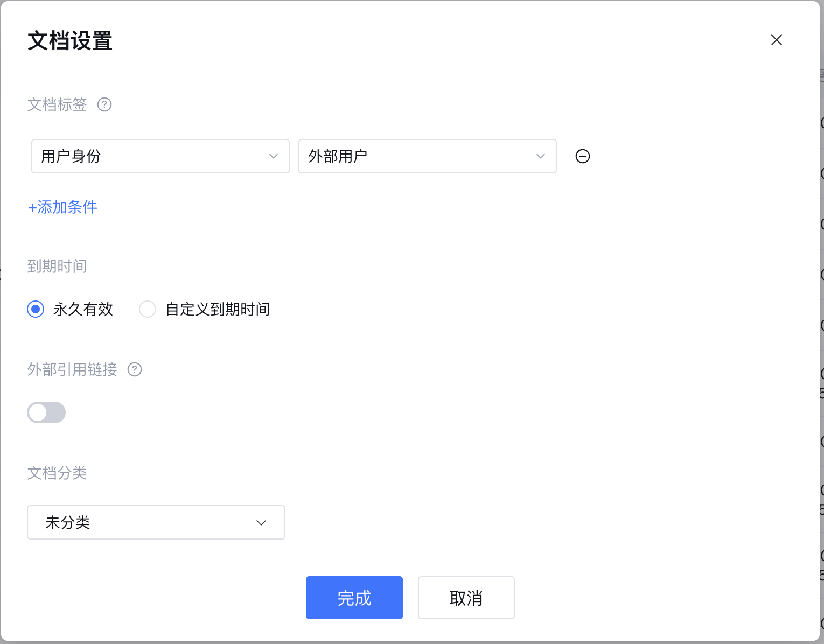The image size is (824, 644).
Task: Enable the 外部引用链接 toggle switch
Action: [x=46, y=412]
